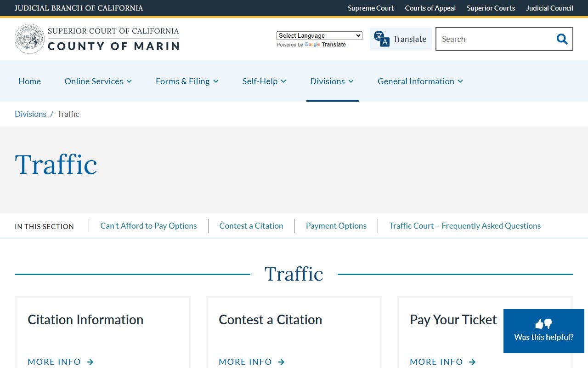The height and width of the screenshot is (368, 588).
Task: Click the Powered by Google Translate text
Action: click(311, 45)
